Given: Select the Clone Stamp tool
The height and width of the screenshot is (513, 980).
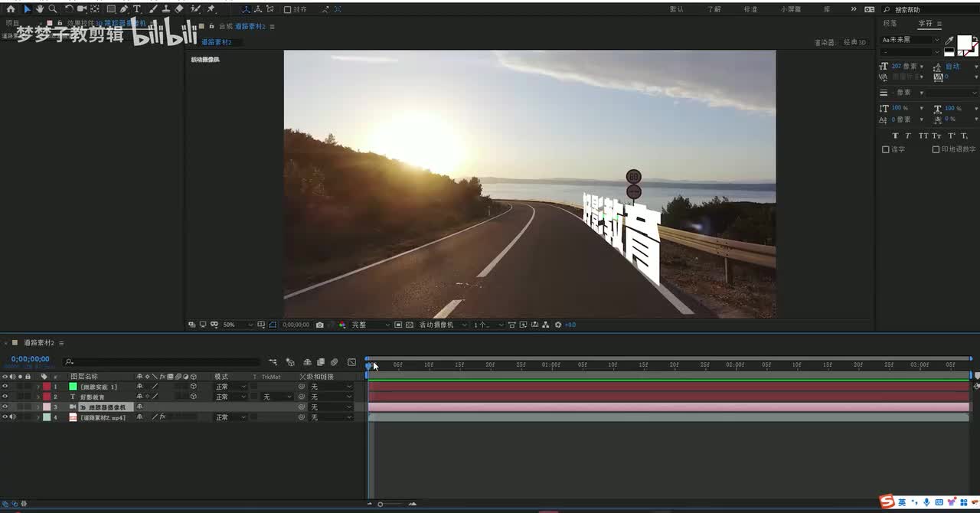Looking at the screenshot, I should click(165, 9).
